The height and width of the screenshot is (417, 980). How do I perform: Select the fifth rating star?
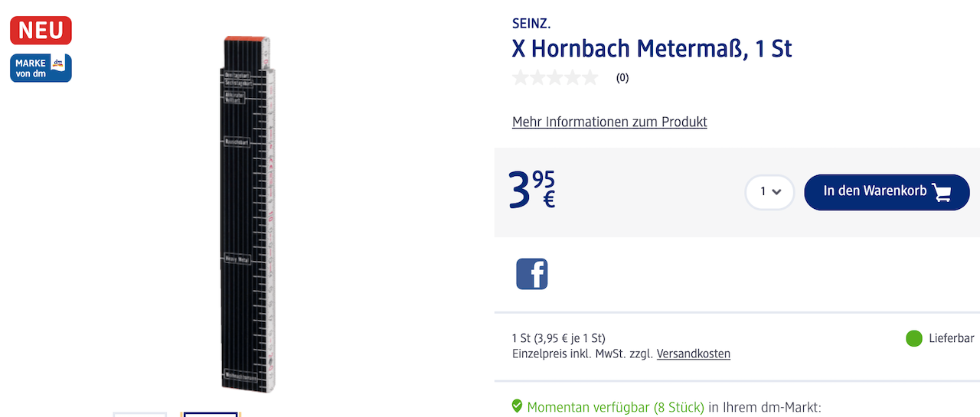590,77
